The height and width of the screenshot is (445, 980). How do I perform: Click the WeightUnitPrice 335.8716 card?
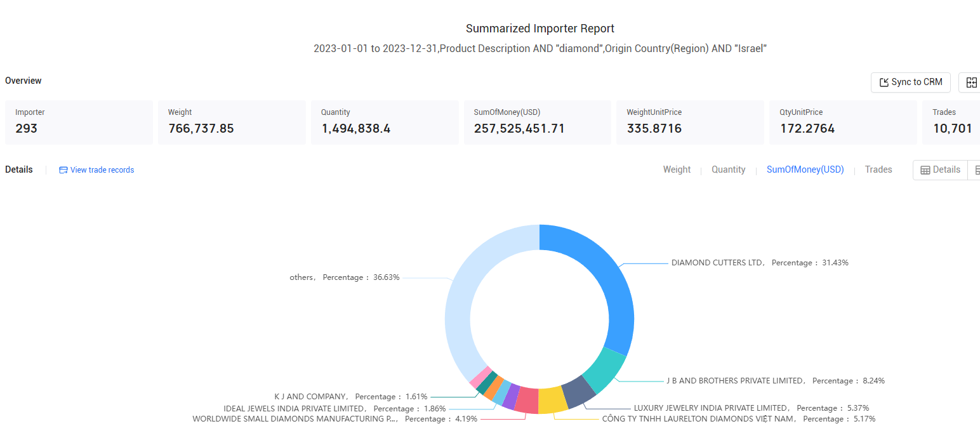point(690,123)
